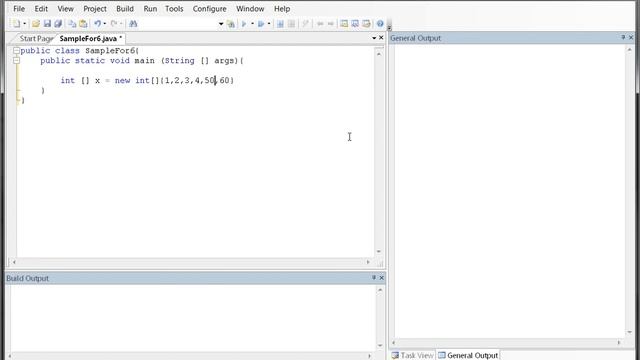Click the 'public class SampleFor6' line
This screenshot has height=360, width=640.
pyautogui.click(x=80, y=51)
